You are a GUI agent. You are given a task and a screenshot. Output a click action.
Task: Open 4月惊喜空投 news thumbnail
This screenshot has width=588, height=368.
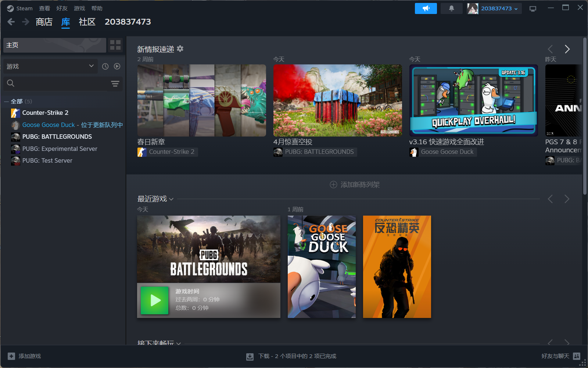(338, 100)
